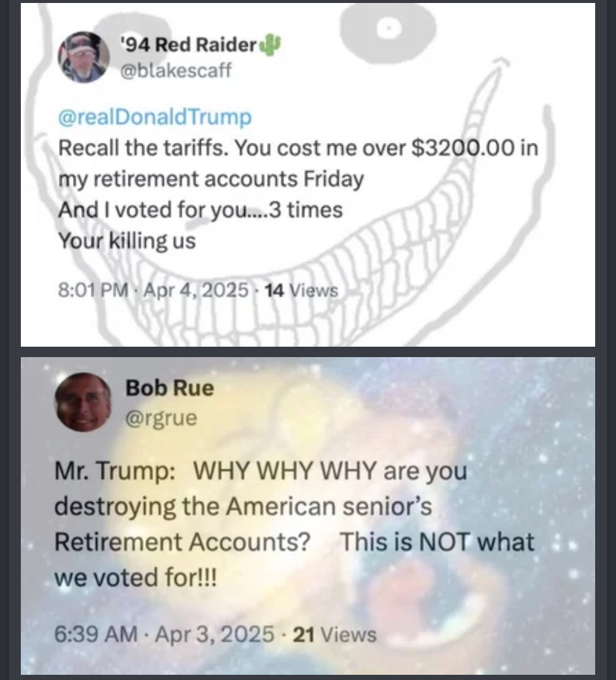The width and height of the screenshot is (616, 680).
Task: Click the '94 Red Raider display name
Action: pos(189,45)
